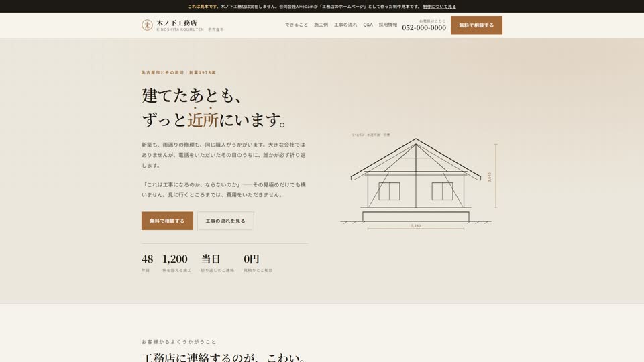Click the 0円 見積り statistic
The image size is (644, 362).
click(258, 263)
